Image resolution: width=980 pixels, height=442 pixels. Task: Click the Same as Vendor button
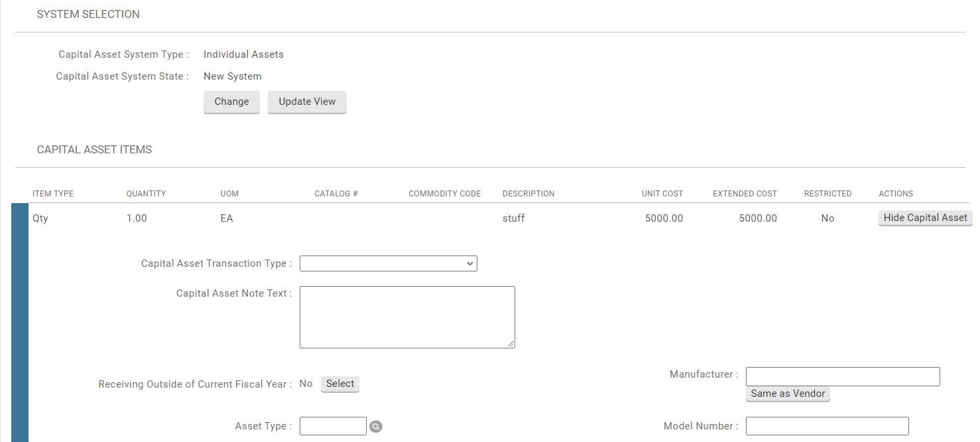(788, 394)
